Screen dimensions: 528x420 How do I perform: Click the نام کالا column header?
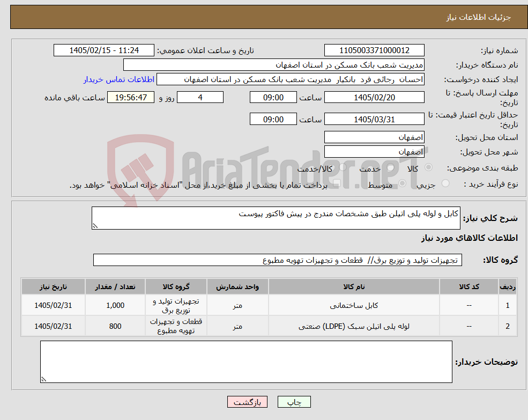coord(354,286)
